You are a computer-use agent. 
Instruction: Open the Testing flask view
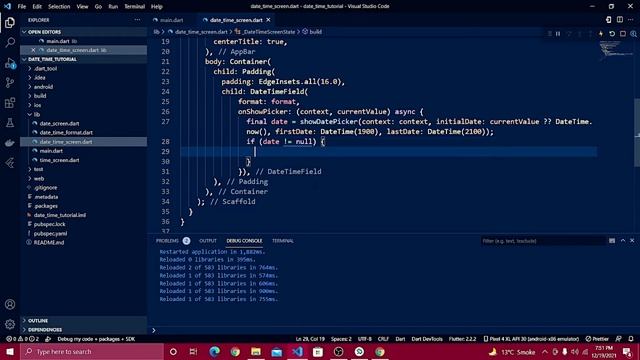coord(10,122)
